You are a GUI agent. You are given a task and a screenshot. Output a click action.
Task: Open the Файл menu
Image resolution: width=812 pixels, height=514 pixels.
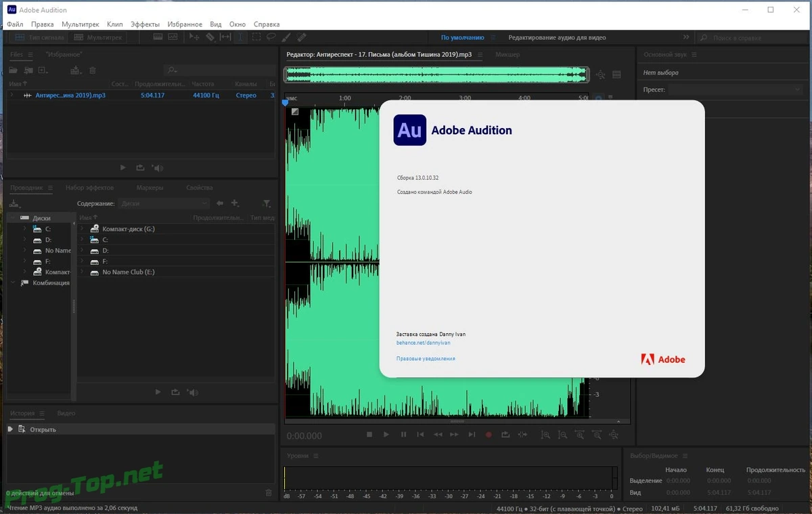tap(15, 24)
